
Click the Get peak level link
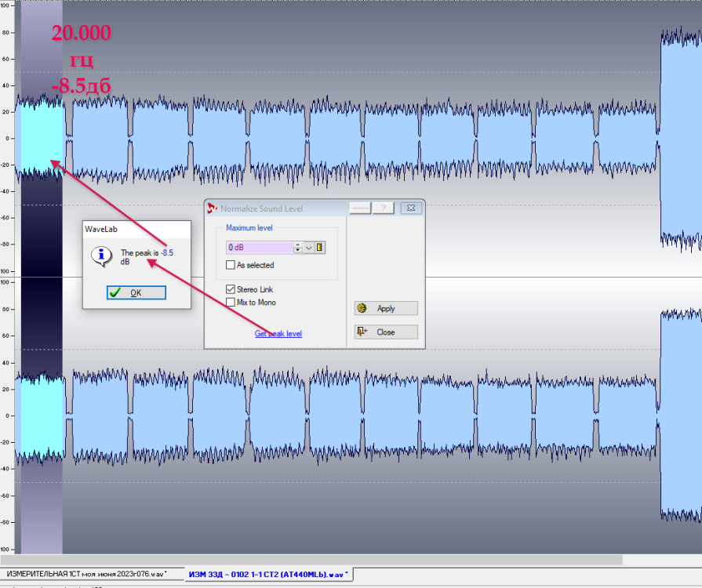coord(278,334)
